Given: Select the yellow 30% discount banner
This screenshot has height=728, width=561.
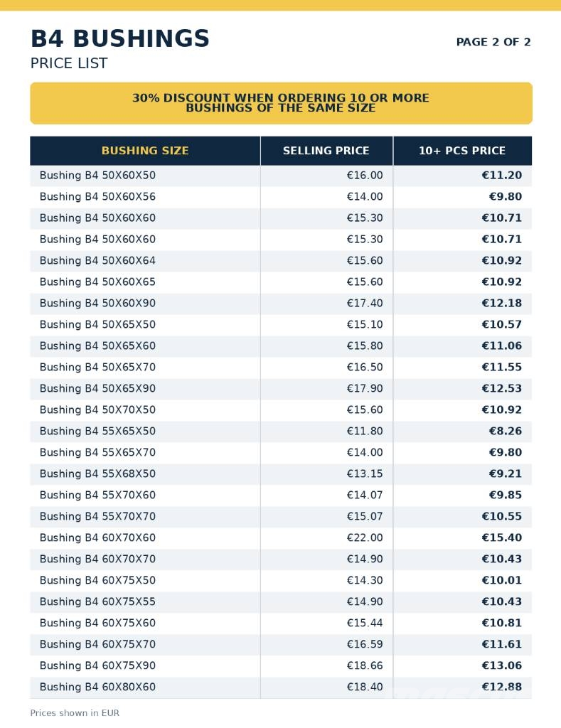Looking at the screenshot, I should coord(281,103).
